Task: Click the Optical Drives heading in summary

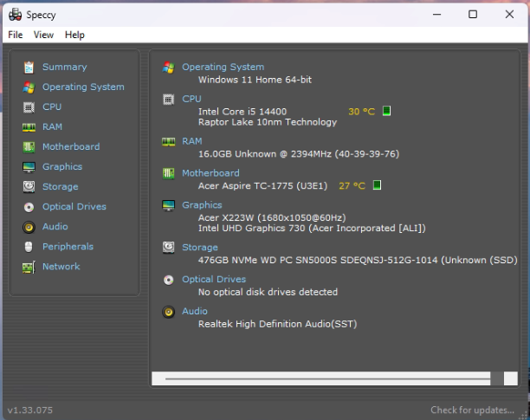Action: [x=214, y=279]
